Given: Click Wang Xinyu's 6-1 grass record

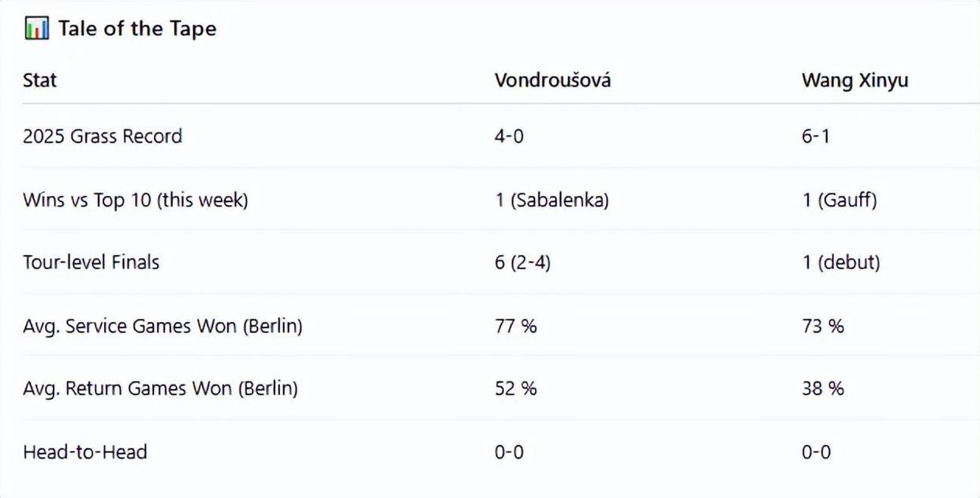Looking at the screenshot, I should (x=815, y=136).
